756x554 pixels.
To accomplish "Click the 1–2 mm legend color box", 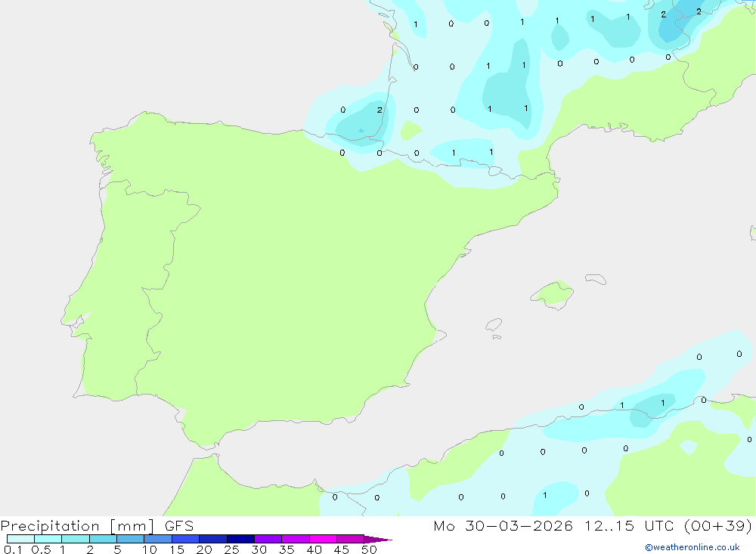I will [x=75, y=539].
